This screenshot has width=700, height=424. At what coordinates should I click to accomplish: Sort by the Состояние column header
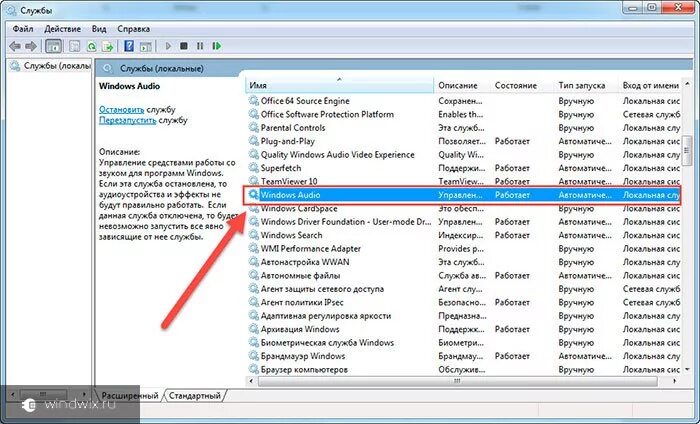[x=523, y=85]
